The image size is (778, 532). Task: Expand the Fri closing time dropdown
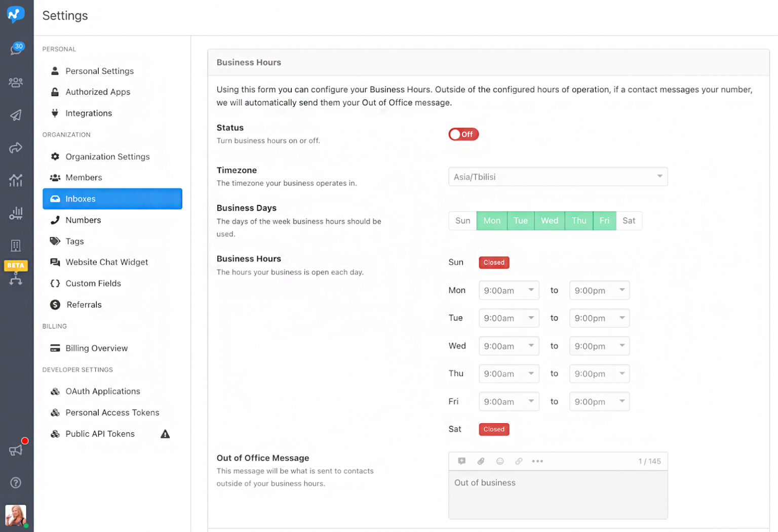tap(599, 402)
